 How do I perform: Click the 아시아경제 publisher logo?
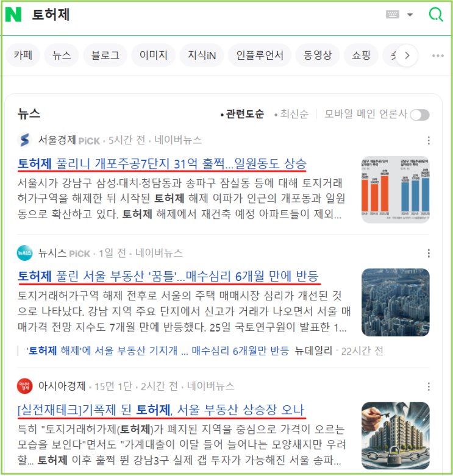point(24,386)
